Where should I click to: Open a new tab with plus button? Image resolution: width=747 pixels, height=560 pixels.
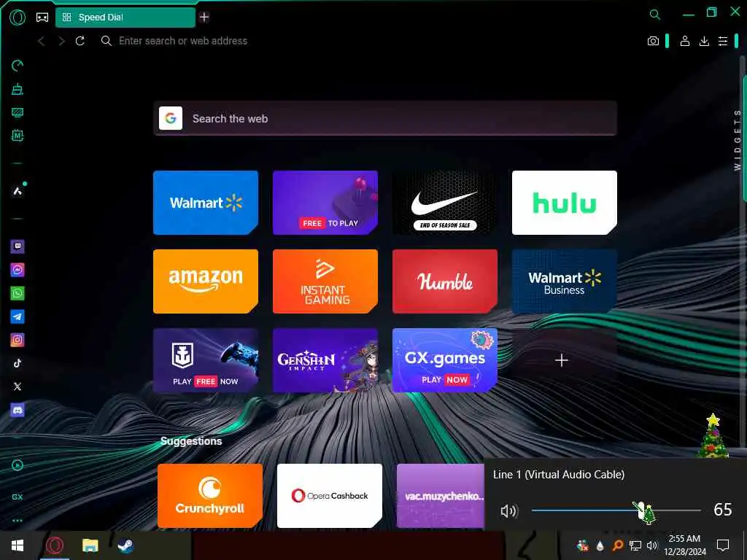pos(204,17)
